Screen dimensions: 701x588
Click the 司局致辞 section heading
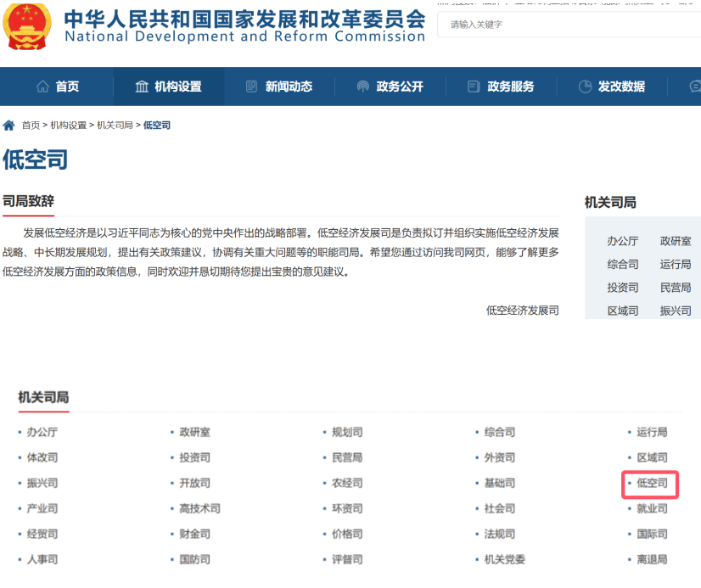tap(28, 201)
